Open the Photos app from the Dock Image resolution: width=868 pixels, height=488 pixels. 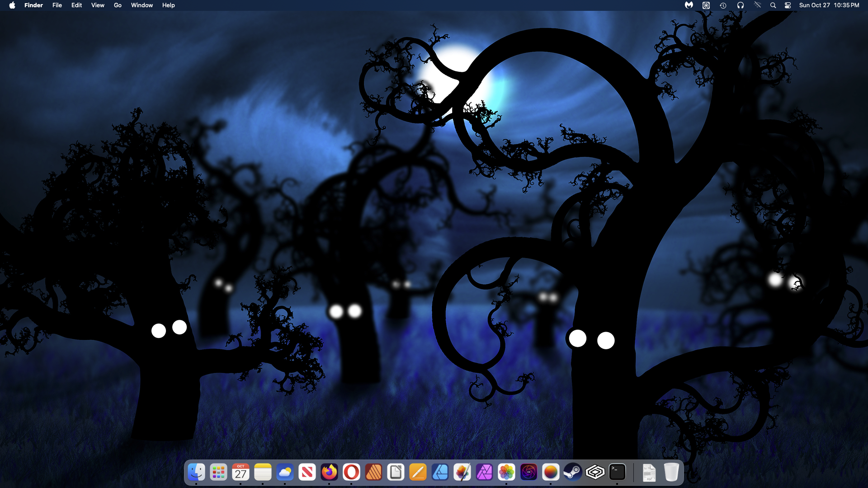(x=506, y=472)
